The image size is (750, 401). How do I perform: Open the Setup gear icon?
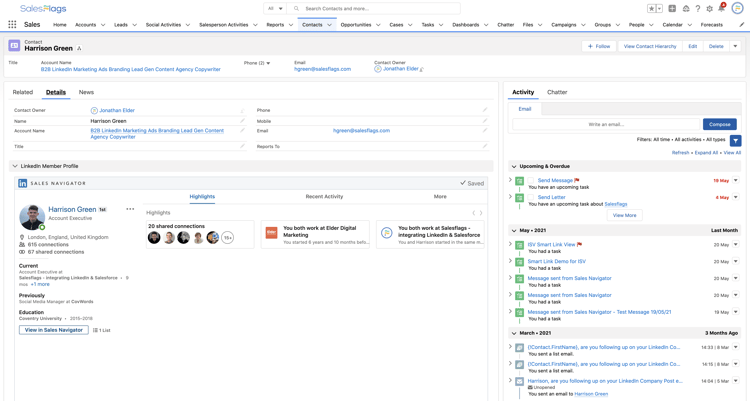click(709, 9)
